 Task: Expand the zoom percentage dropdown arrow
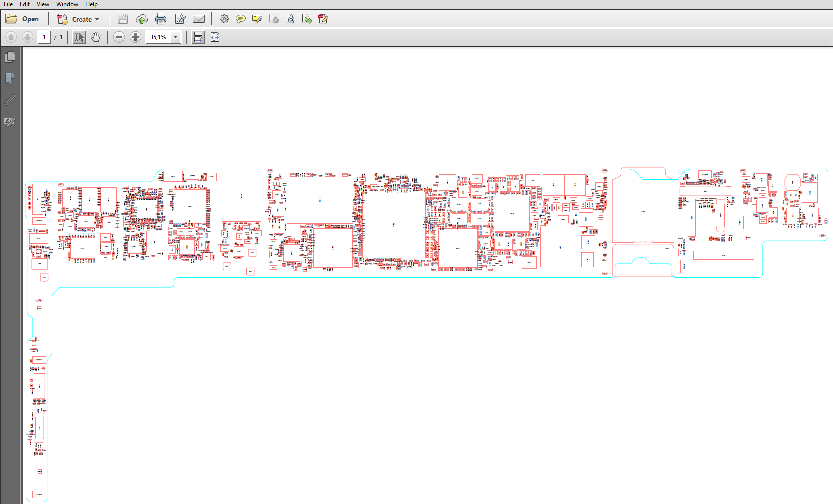176,37
